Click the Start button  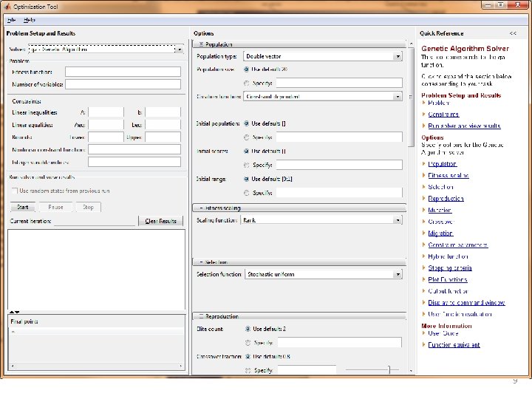pyautogui.click(x=23, y=207)
